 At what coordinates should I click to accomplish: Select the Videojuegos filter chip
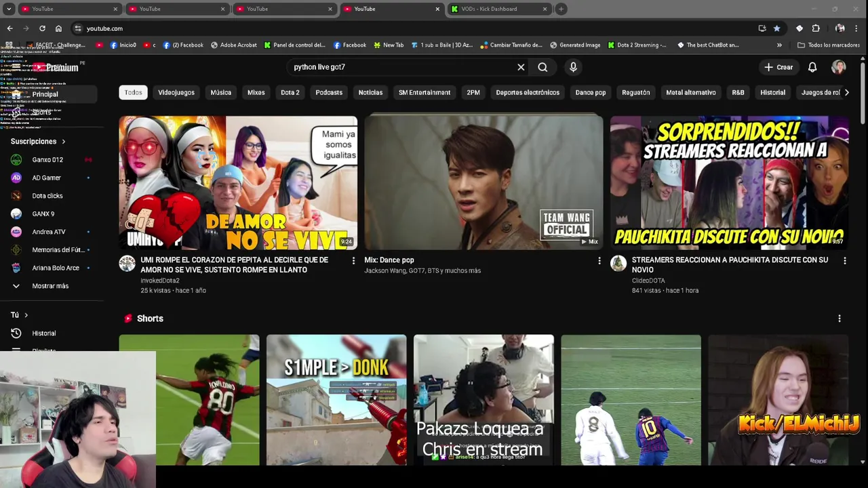[176, 92]
